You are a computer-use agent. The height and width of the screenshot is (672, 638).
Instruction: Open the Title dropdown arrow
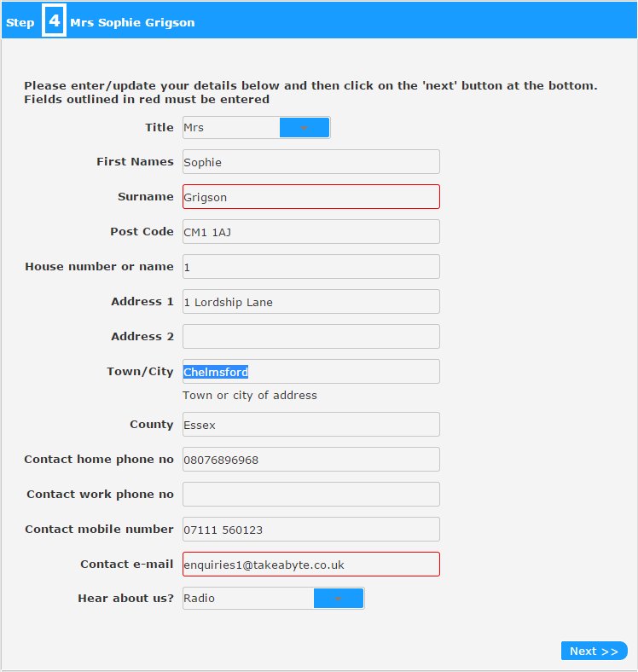tap(304, 128)
